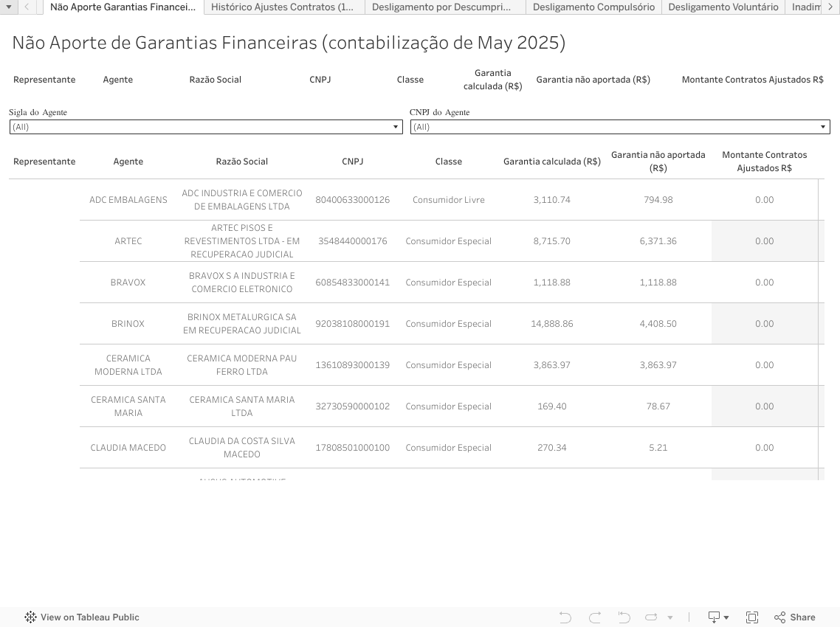
Task: Select the Desligamento Voluntário tab
Action: pos(723,7)
